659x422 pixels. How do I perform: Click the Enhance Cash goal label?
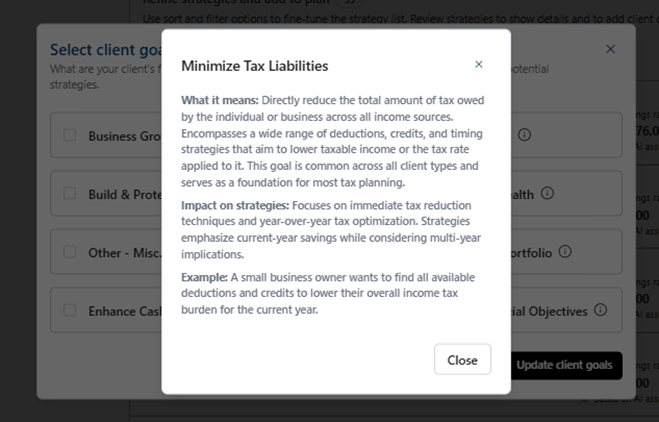(125, 312)
